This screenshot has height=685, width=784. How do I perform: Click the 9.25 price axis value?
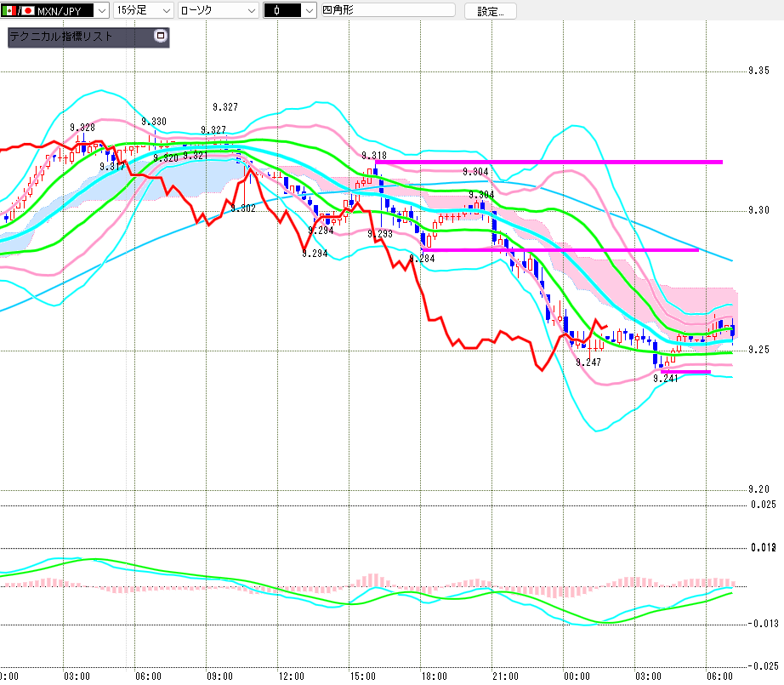[759, 350]
